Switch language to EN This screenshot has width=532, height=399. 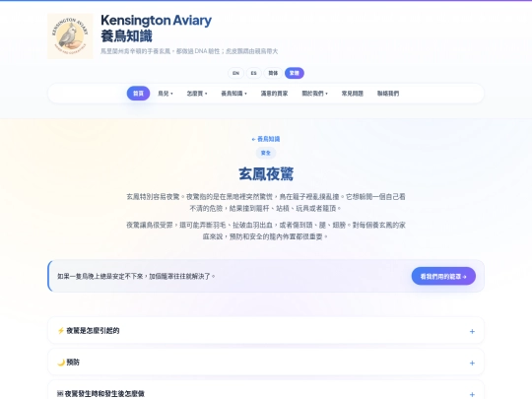click(x=235, y=73)
